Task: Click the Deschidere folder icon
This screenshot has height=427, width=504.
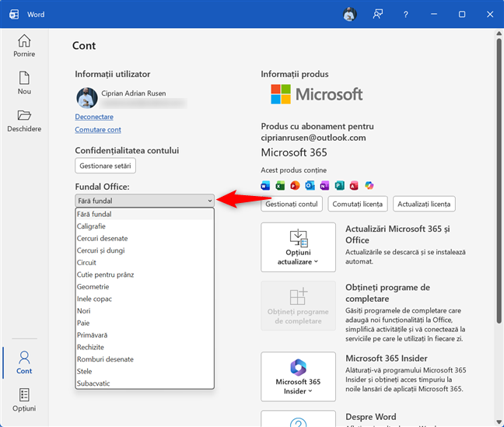Action: coord(24,120)
